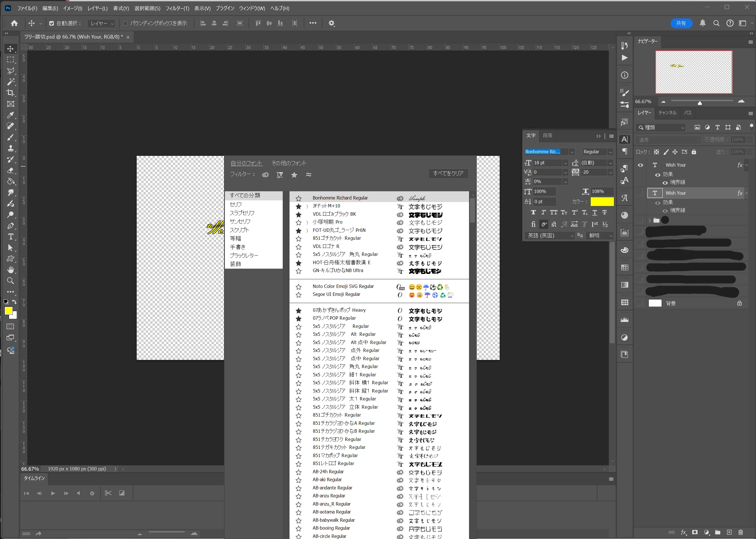Click the すべてをクリア button
The width and height of the screenshot is (756, 539).
[448, 173]
